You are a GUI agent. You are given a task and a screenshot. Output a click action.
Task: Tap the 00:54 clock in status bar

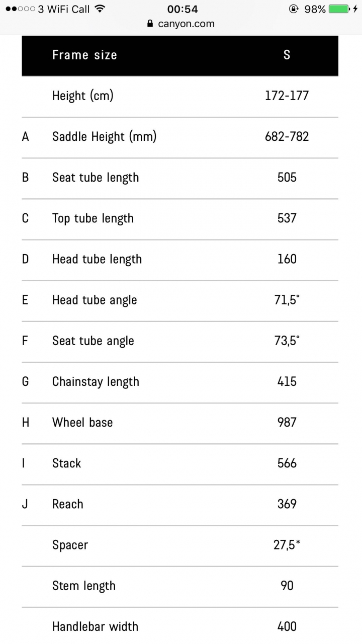pos(183,9)
